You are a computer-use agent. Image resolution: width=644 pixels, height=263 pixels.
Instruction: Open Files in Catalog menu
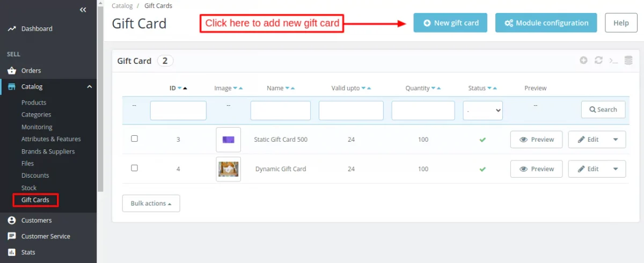pyautogui.click(x=27, y=163)
